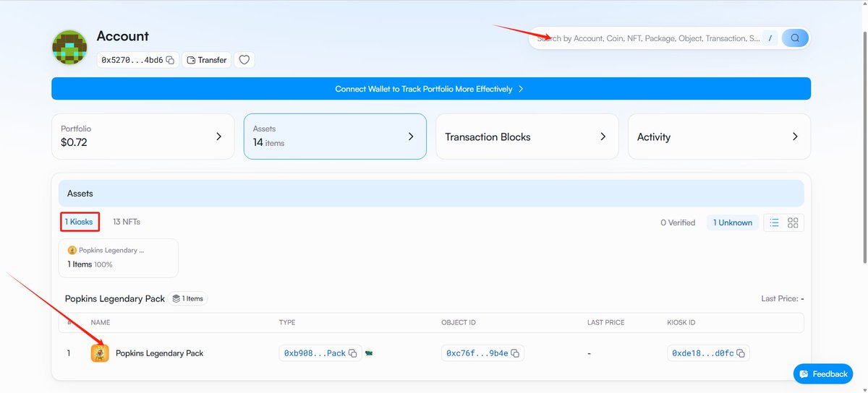Click the Last Price: - label
The image size is (868, 393).
[783, 298]
